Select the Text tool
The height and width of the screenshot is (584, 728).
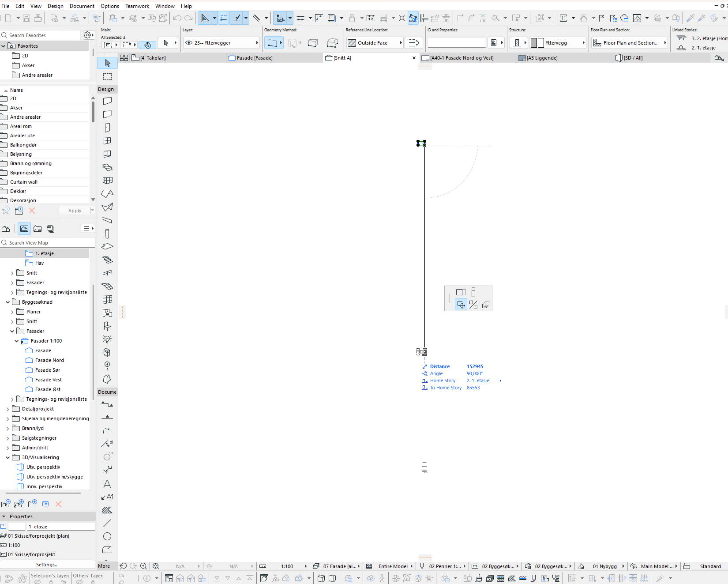click(x=107, y=484)
